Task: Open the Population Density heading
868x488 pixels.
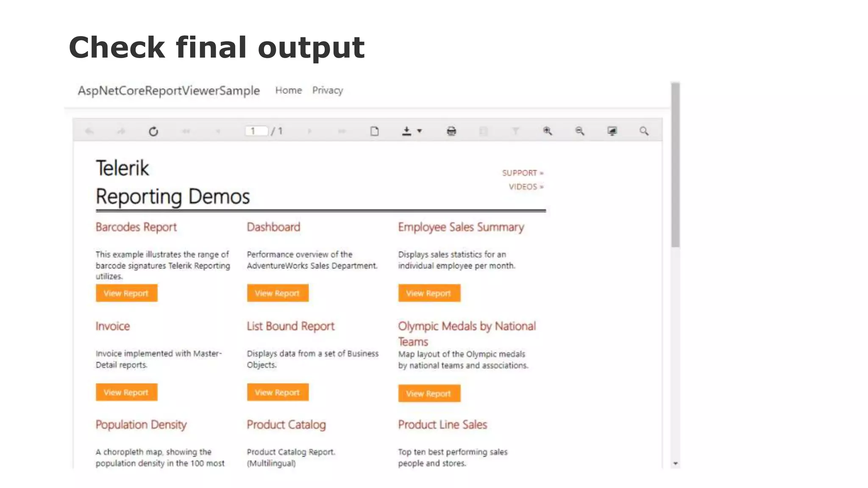Action: (141, 425)
